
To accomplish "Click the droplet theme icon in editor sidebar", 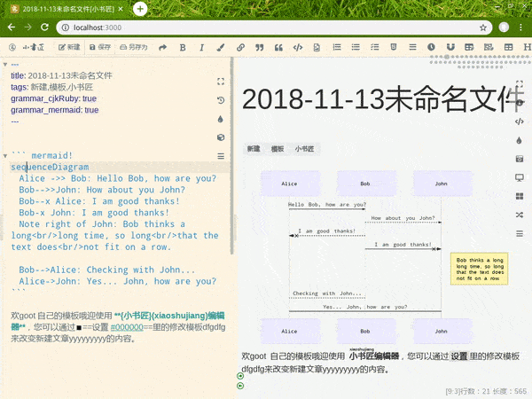I will (221, 119).
